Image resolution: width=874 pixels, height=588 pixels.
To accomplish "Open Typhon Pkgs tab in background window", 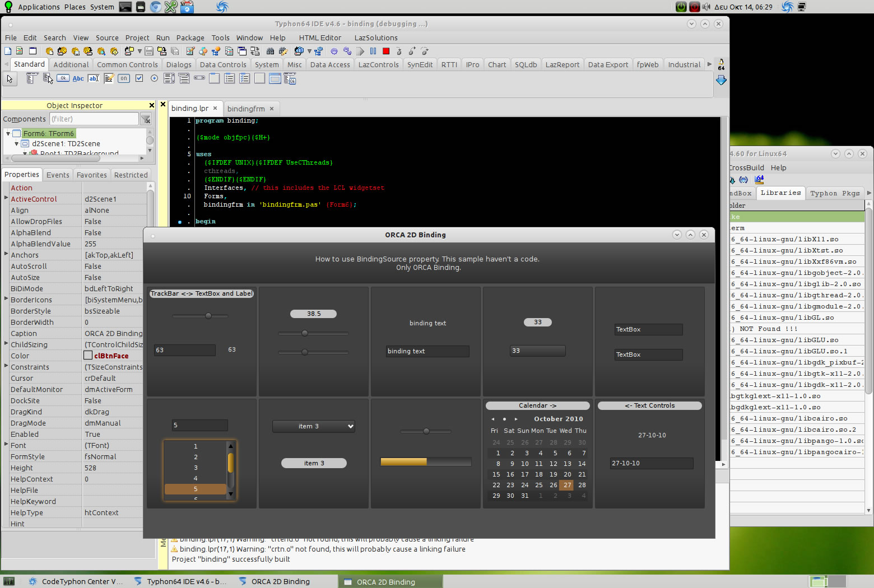I will pyautogui.click(x=835, y=193).
